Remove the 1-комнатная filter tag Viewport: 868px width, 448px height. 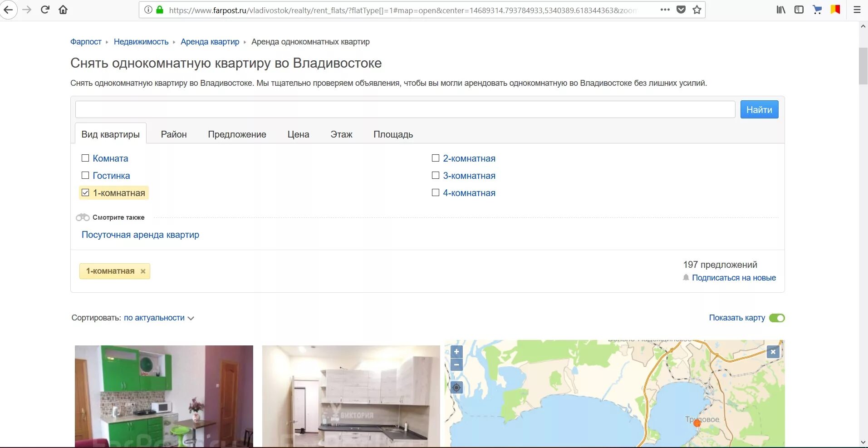(143, 271)
